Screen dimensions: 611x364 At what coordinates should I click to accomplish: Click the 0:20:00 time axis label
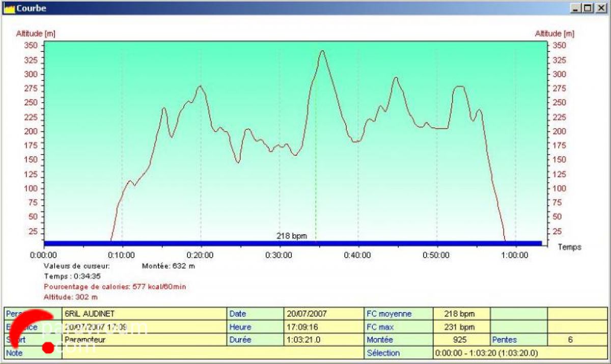tap(200, 255)
